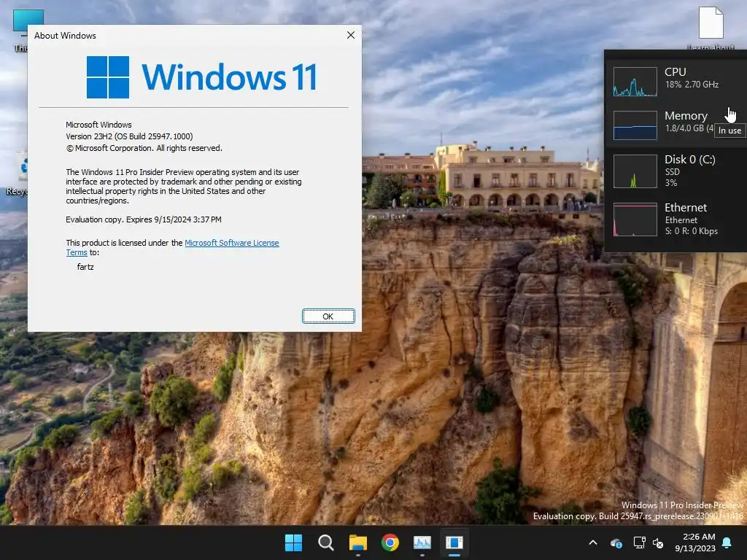Close the About Windows dialog

click(351, 35)
